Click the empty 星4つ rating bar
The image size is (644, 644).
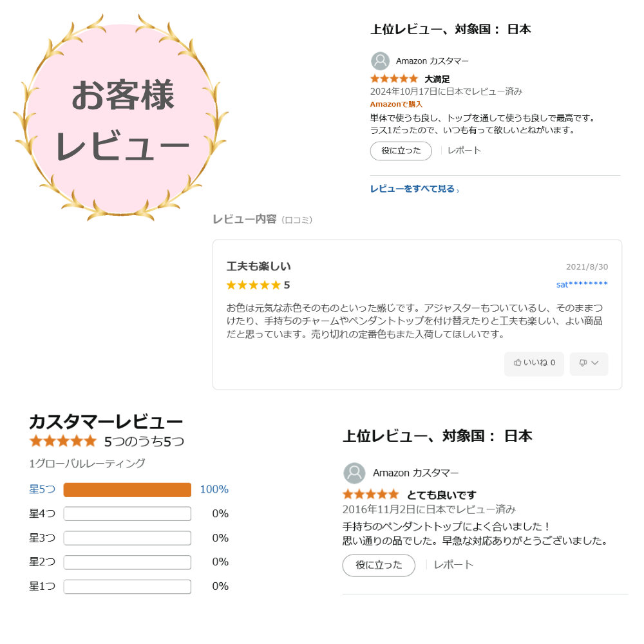tap(128, 514)
